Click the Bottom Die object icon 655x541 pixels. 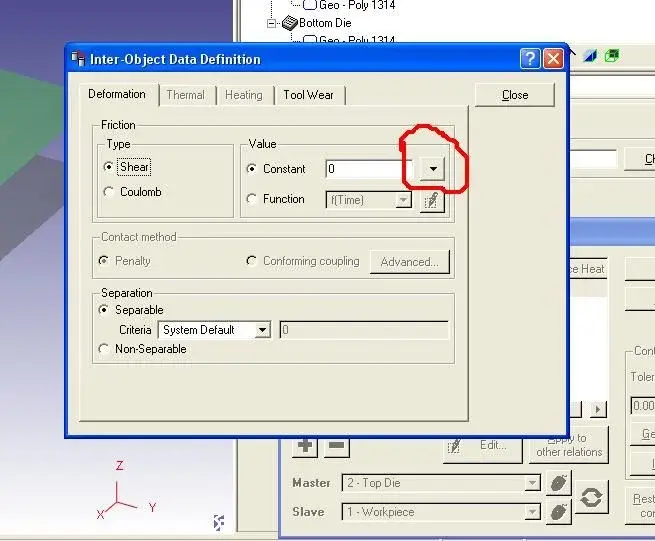click(289, 23)
